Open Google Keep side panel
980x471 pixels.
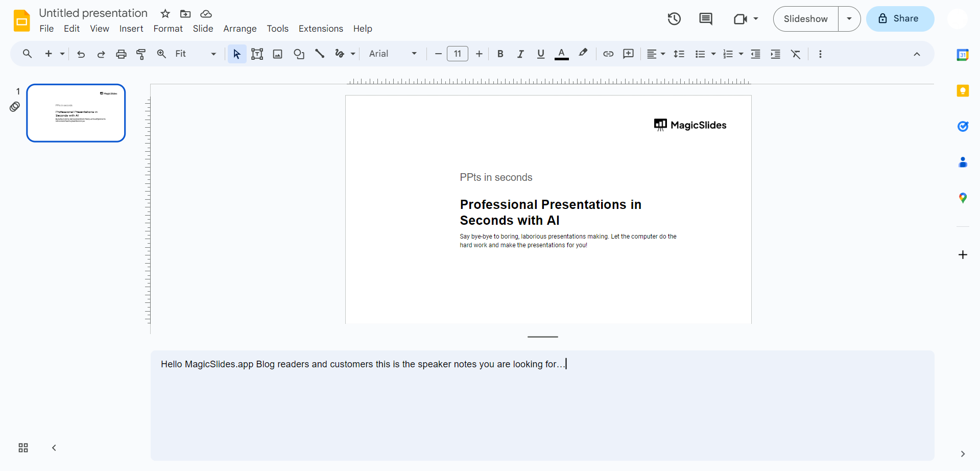(963, 91)
